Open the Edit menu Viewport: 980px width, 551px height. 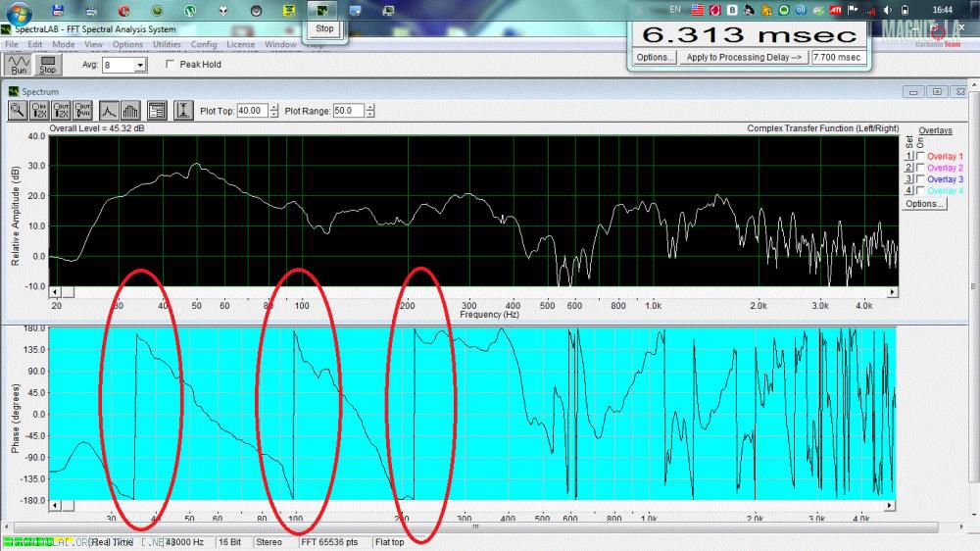pos(35,44)
